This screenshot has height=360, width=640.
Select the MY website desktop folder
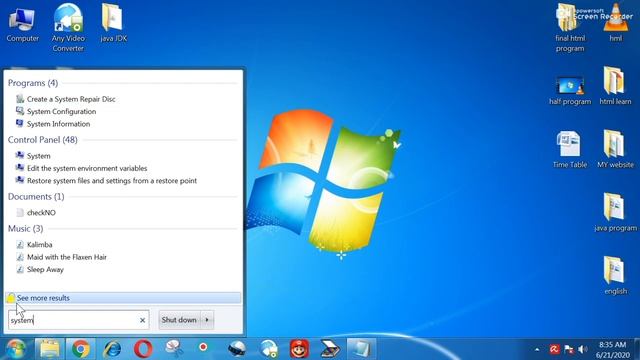click(615, 149)
